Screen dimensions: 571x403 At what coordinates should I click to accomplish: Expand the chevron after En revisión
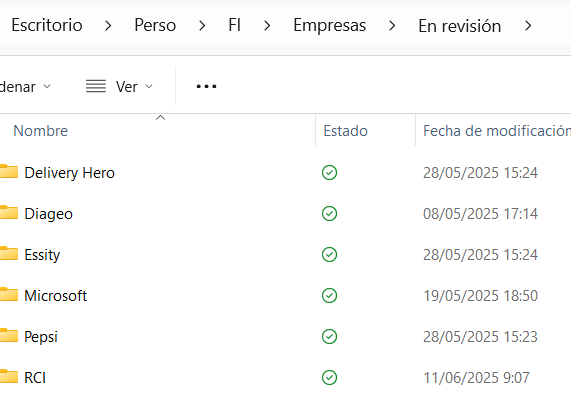click(528, 26)
